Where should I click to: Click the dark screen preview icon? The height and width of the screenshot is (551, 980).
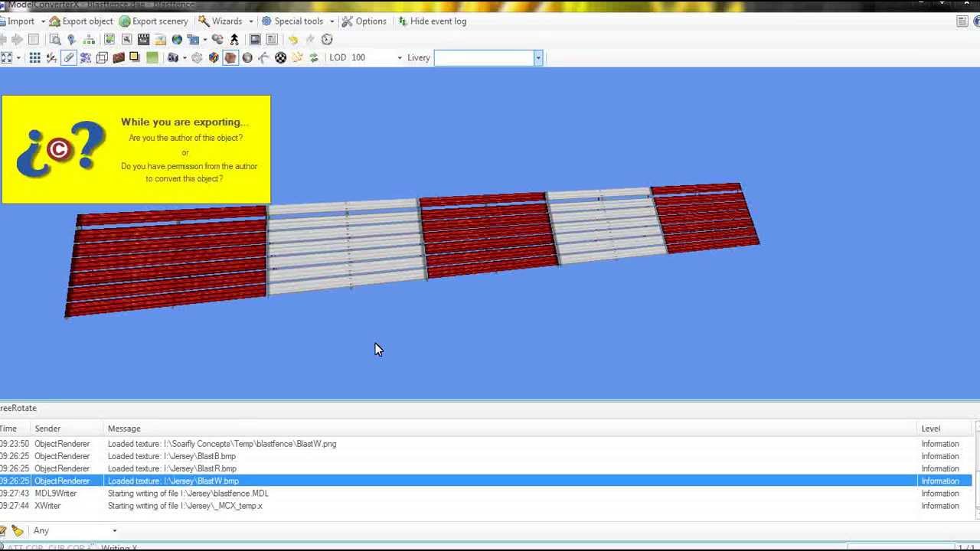click(x=255, y=39)
